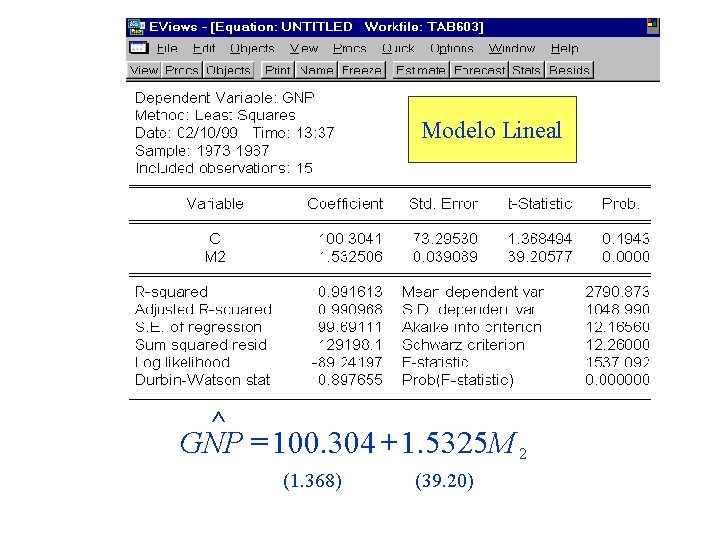Click the Objects toolbar button
Viewport: 720px width, 540px height.
pos(228,70)
